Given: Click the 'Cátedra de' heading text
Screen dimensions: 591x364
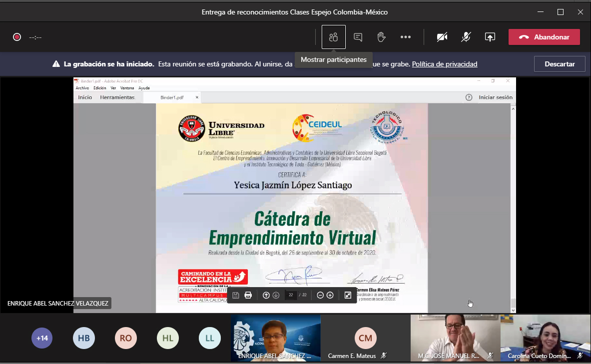Looking at the screenshot, I should [x=292, y=219].
